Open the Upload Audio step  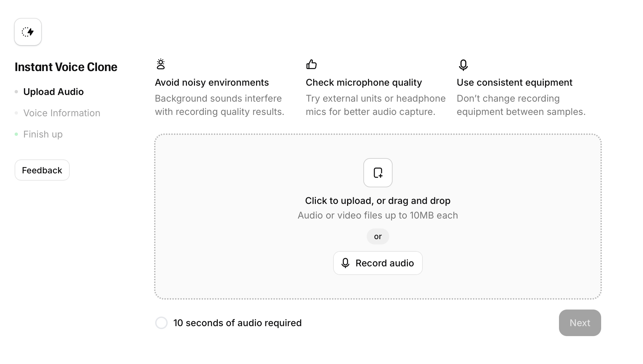(53, 92)
